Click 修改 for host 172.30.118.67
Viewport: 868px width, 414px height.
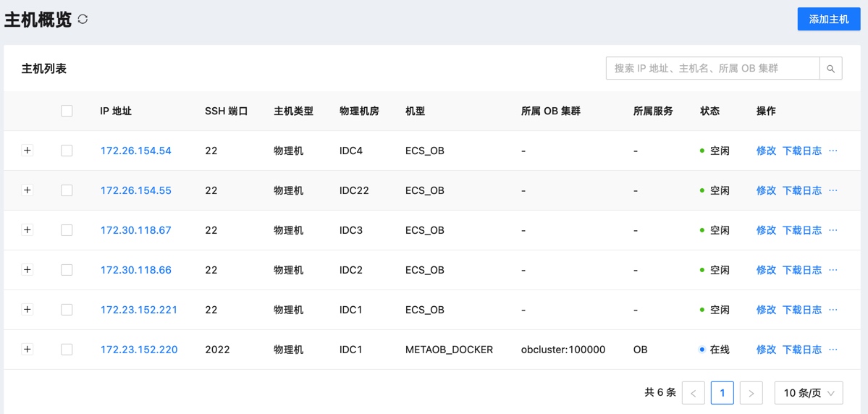(766, 230)
